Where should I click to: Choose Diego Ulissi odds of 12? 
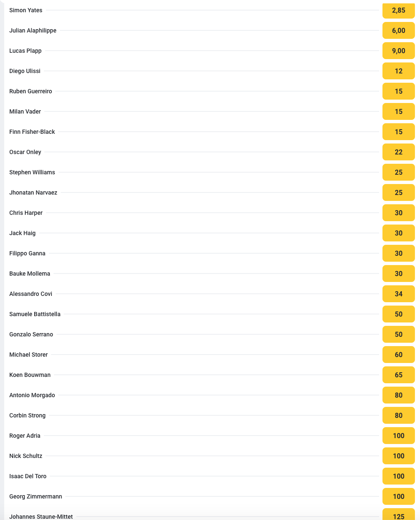[398, 71]
